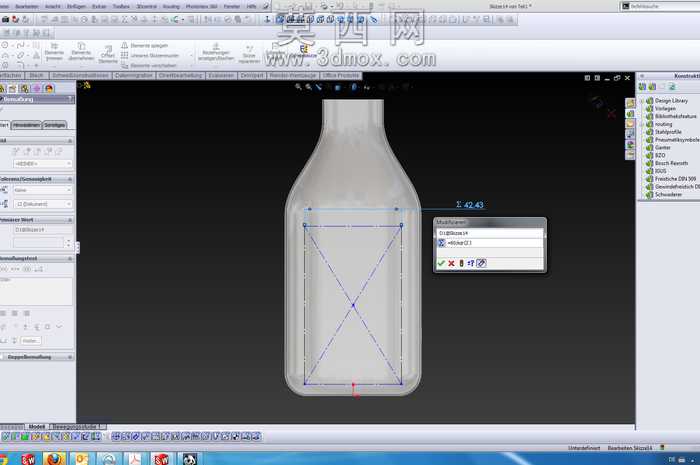The height and width of the screenshot is (465, 700).
Task: Click Skizze reparieren tool
Action: tap(249, 54)
